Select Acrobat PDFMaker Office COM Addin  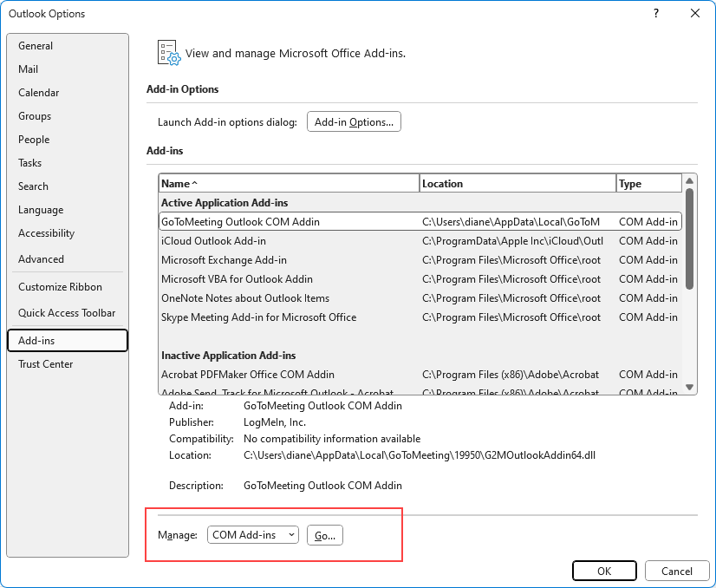click(x=420, y=375)
